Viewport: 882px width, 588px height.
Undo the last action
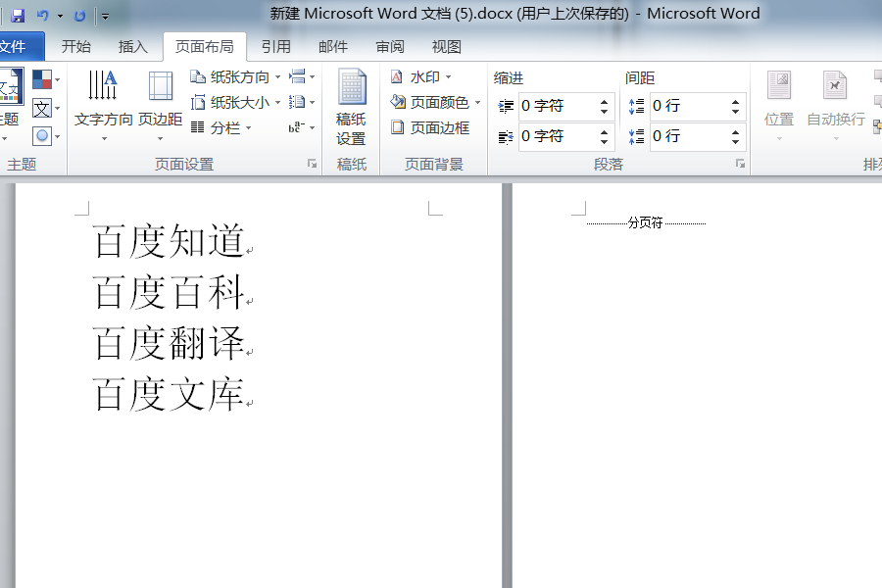[43, 16]
